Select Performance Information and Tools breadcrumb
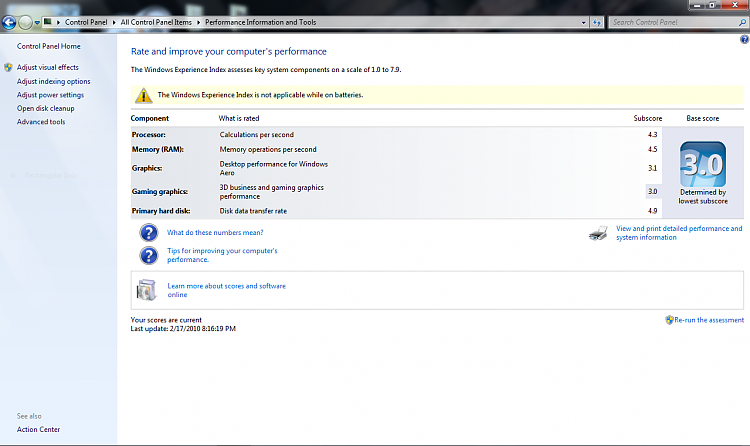The width and height of the screenshot is (750, 446). point(261,22)
